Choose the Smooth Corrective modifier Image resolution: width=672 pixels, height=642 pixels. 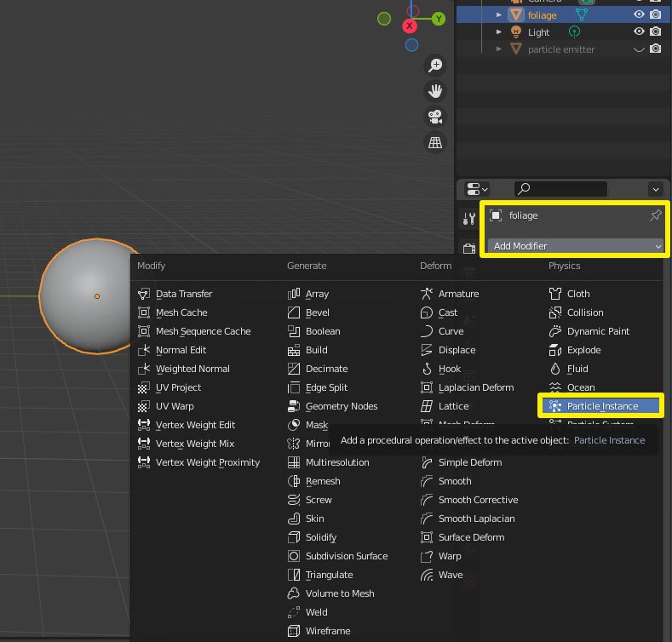pos(469,500)
